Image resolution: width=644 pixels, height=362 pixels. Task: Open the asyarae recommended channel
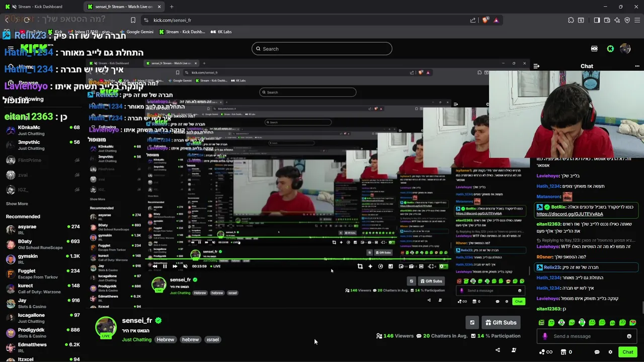(43, 229)
